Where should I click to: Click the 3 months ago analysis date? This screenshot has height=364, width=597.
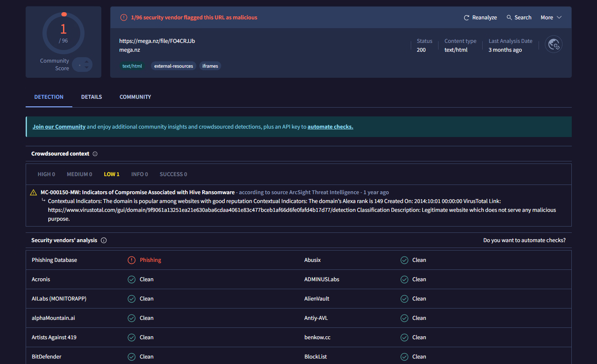[505, 50]
